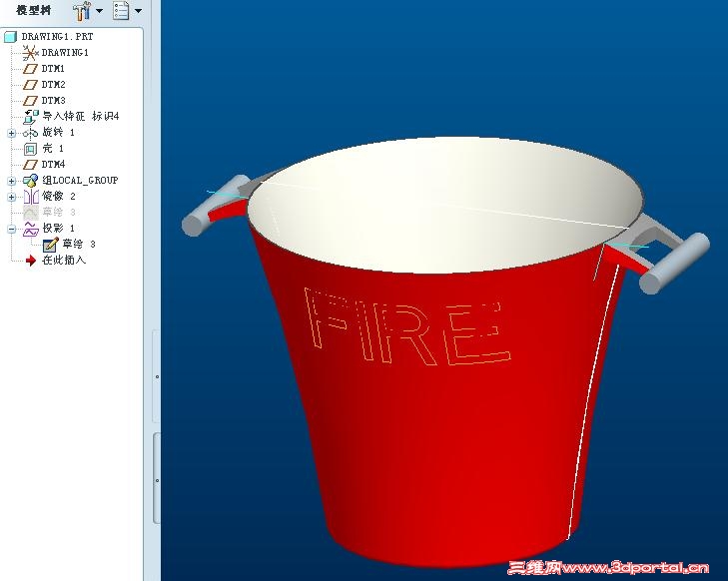Select DRAWING1.PRT root node text

[57, 37]
